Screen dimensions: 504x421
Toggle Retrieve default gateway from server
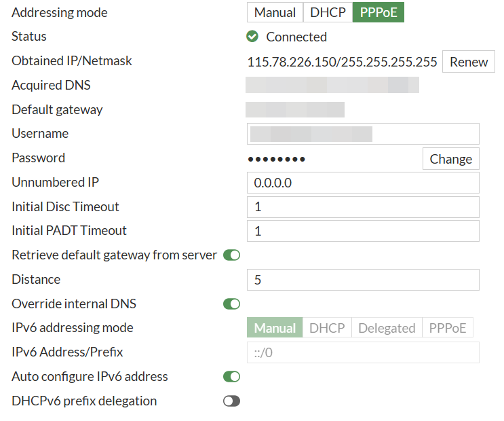point(231,255)
